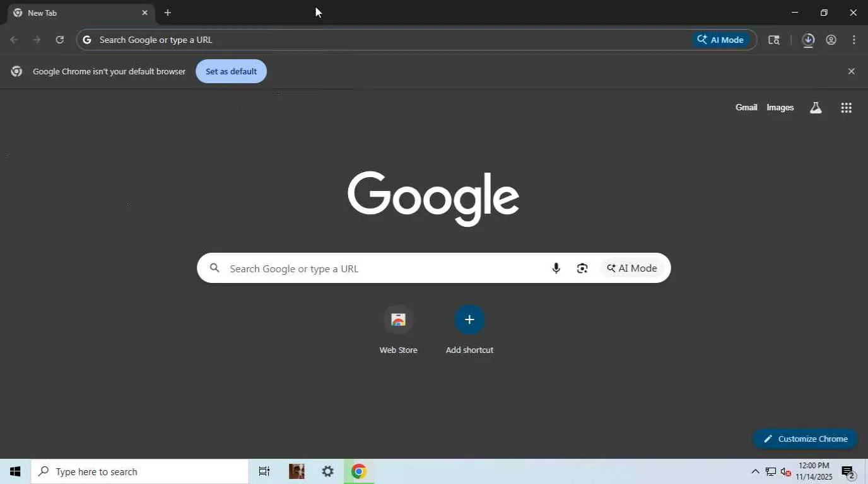Open the profile avatar icon
The width and height of the screenshot is (868, 484).
pos(831,40)
